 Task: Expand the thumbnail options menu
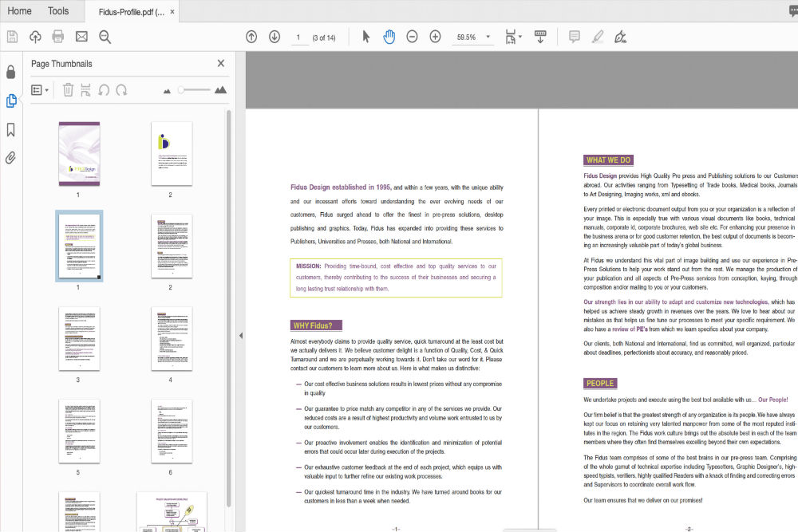39,90
